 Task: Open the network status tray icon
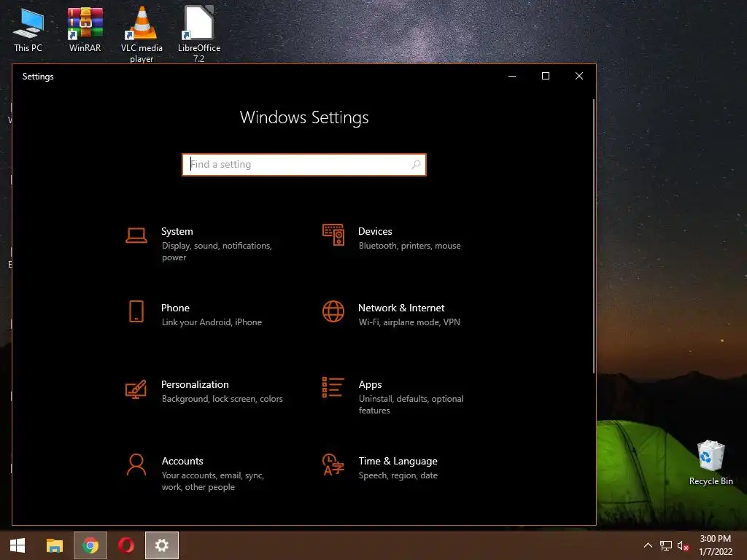tap(665, 545)
